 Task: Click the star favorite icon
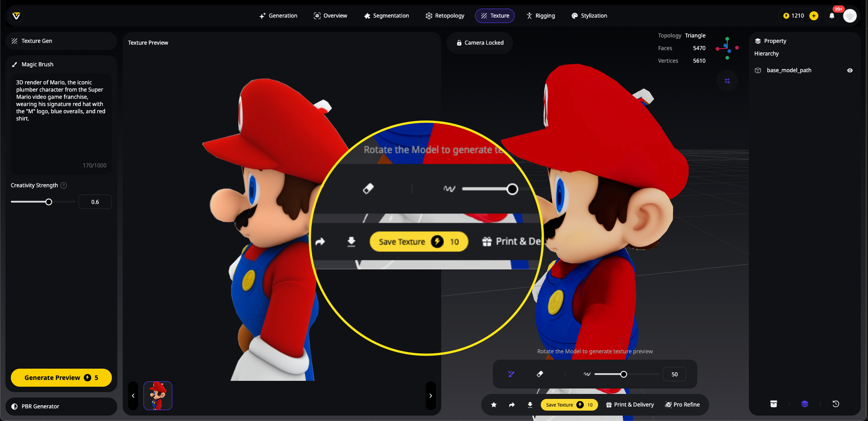(x=494, y=405)
